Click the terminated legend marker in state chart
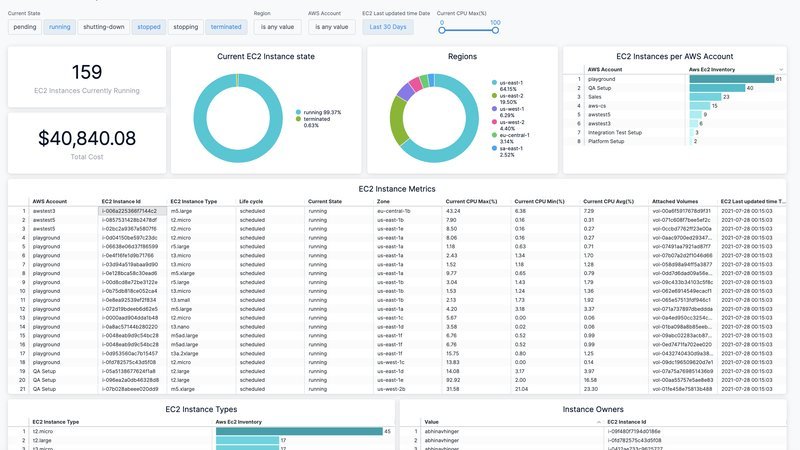This screenshot has width=800, height=450. tap(297, 118)
